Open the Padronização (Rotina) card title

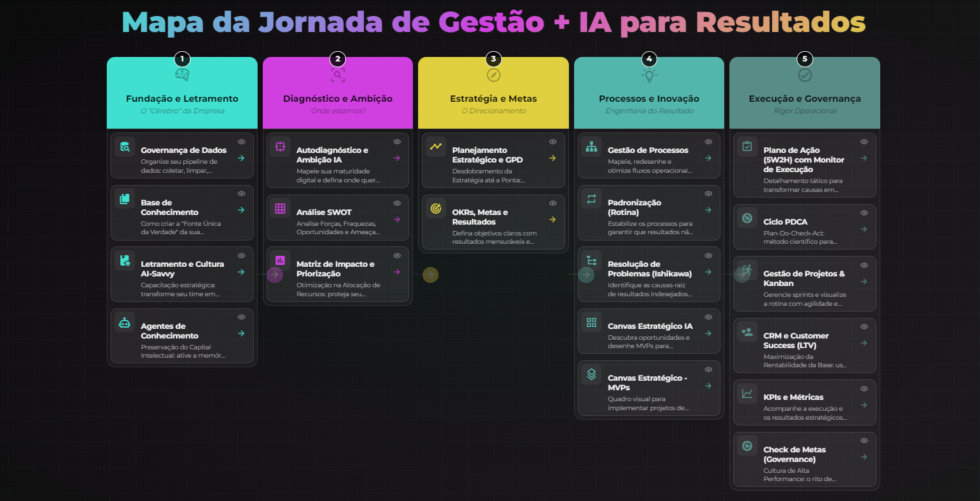(x=634, y=207)
